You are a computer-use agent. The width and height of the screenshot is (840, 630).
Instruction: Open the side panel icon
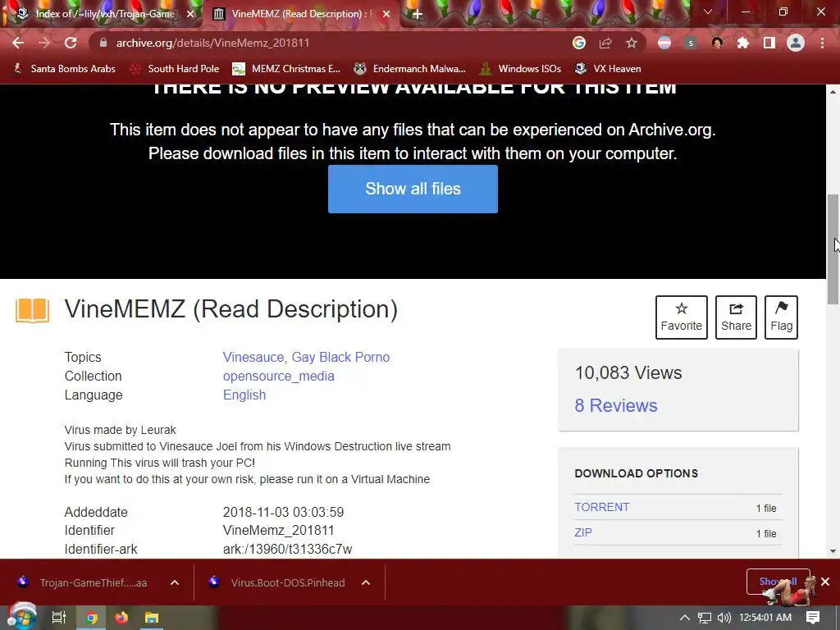pyautogui.click(x=769, y=43)
